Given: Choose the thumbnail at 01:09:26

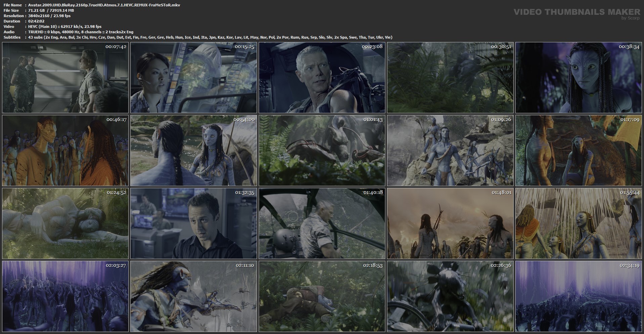Looking at the screenshot, I should [x=450, y=151].
